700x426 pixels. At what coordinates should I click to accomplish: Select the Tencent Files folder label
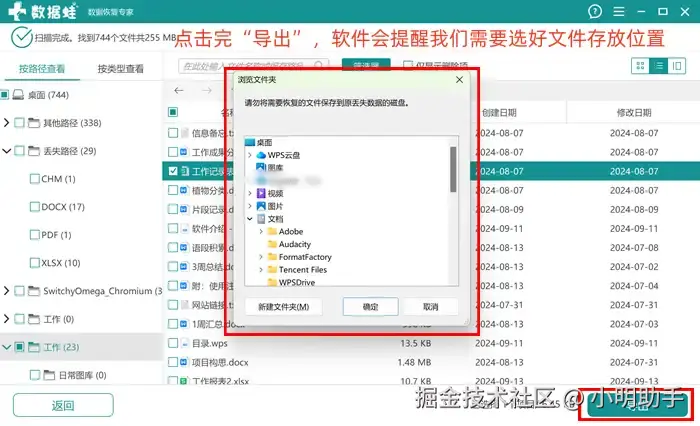click(x=303, y=270)
